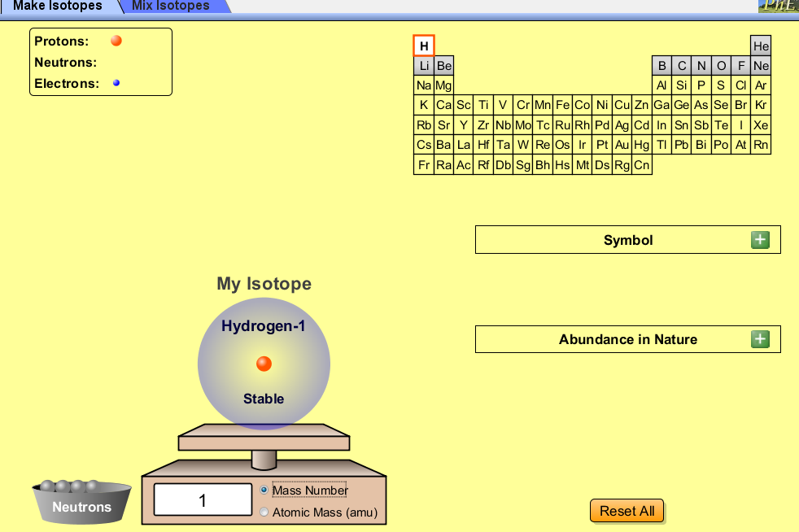The height and width of the screenshot is (532, 799).
Task: Switch to the Mix Isotopes tab
Action: coord(171,7)
